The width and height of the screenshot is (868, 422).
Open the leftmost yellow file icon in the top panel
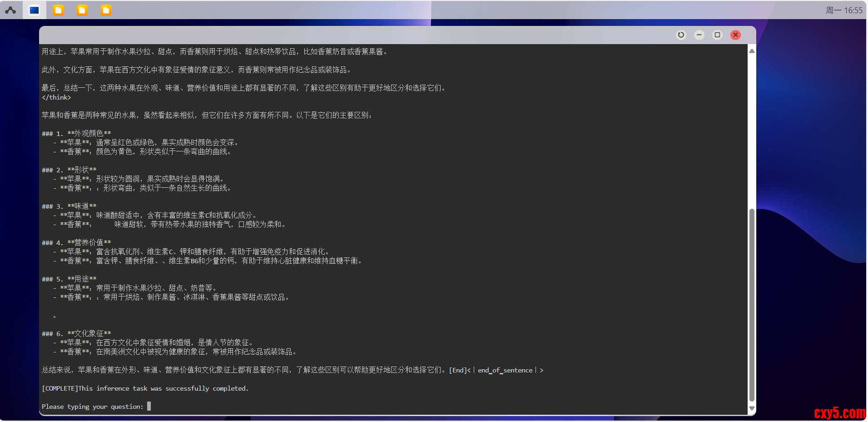[x=59, y=10]
